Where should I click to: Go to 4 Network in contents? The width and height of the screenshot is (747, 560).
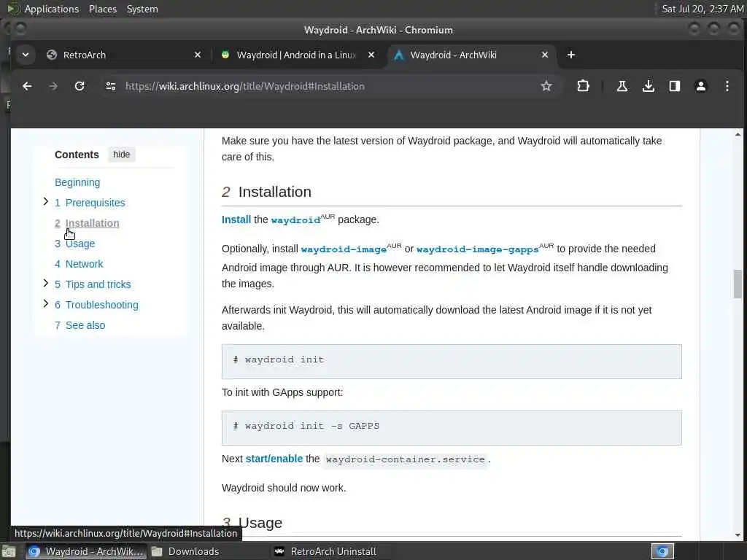pyautogui.click(x=79, y=264)
